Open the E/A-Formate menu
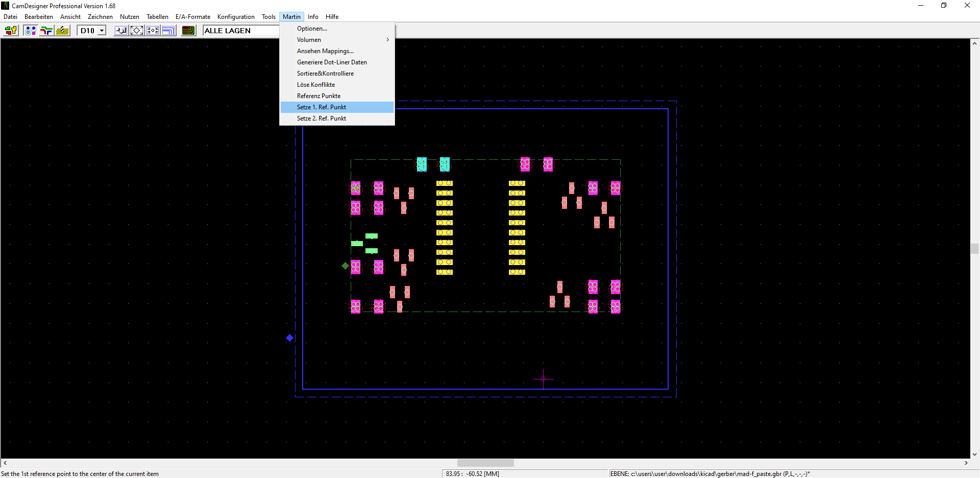This screenshot has height=478, width=980. (x=193, y=17)
